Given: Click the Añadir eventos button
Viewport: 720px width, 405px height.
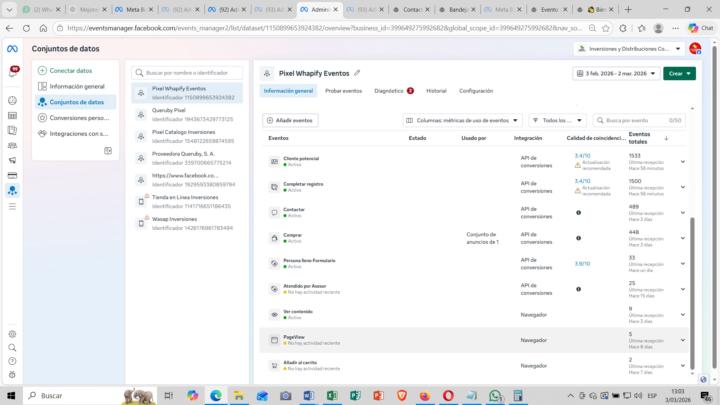Looking at the screenshot, I should tap(290, 120).
